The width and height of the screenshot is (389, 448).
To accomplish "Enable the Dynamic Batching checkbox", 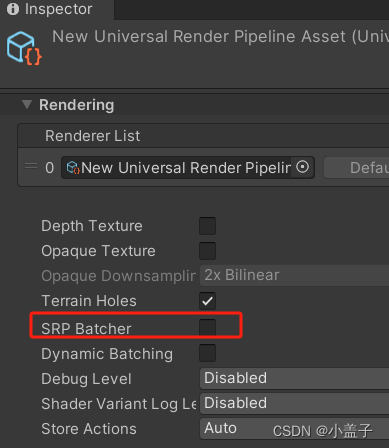I will click(207, 353).
